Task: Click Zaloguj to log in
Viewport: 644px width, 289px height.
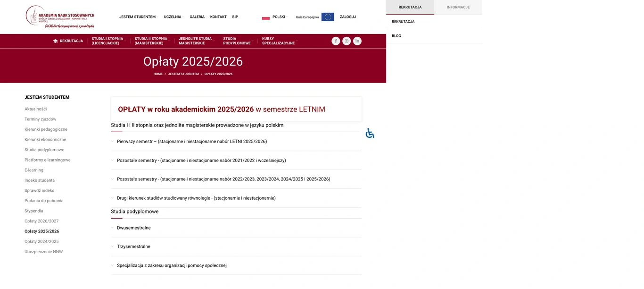Action: point(348,17)
